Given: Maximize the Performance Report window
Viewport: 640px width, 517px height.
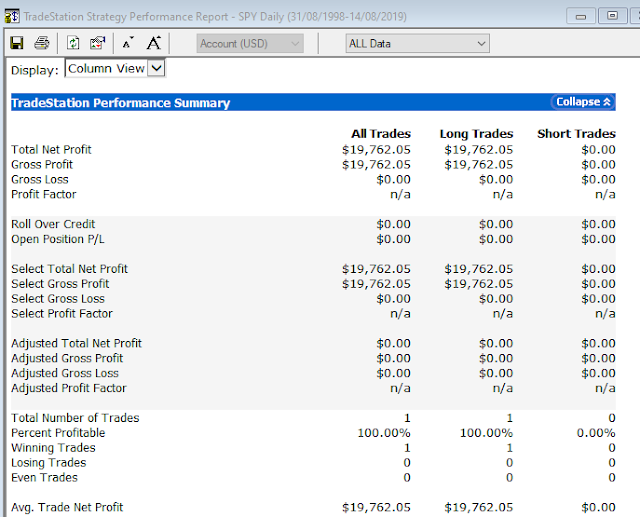Looking at the screenshot, I should (612, 16).
